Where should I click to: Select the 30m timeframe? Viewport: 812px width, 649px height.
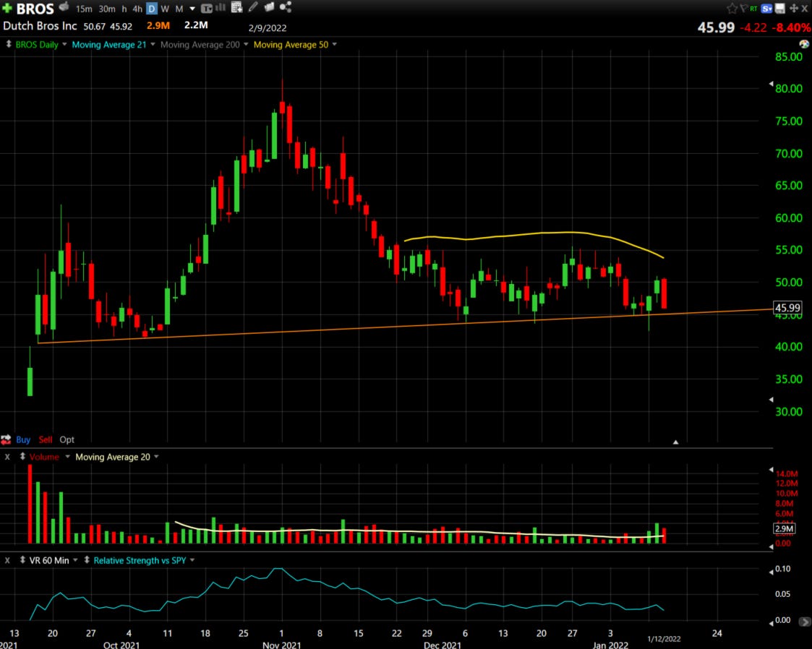point(107,9)
